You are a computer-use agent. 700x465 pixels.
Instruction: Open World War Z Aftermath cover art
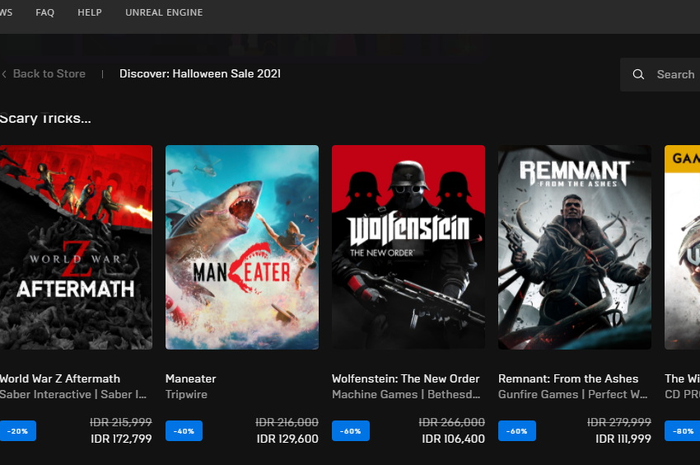pyautogui.click(x=76, y=247)
